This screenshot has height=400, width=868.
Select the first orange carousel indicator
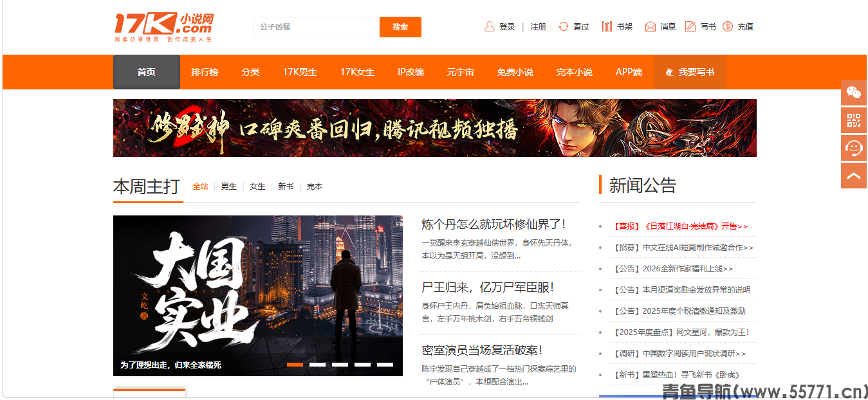coord(295,365)
